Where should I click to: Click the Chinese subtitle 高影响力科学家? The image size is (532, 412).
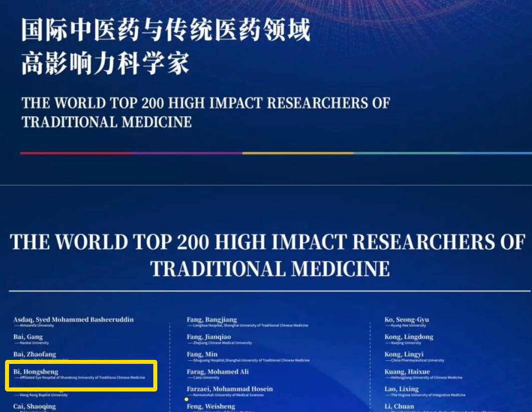tap(106, 64)
